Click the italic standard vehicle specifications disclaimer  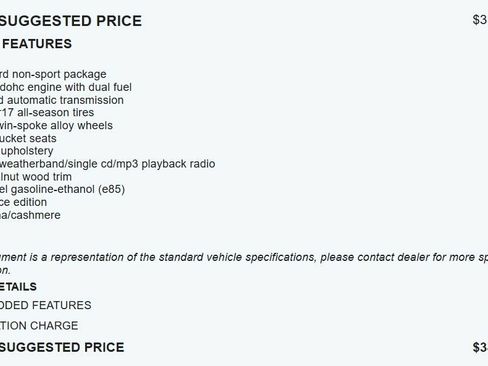(x=244, y=263)
